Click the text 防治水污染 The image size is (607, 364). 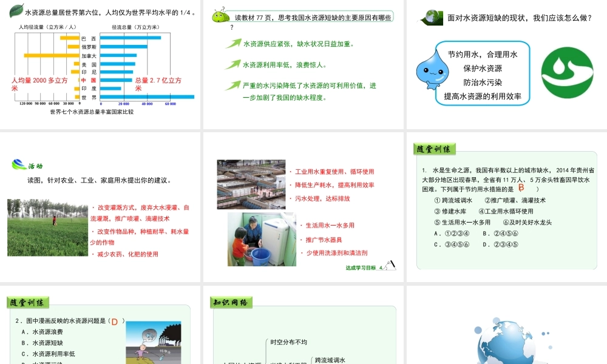[x=483, y=83]
